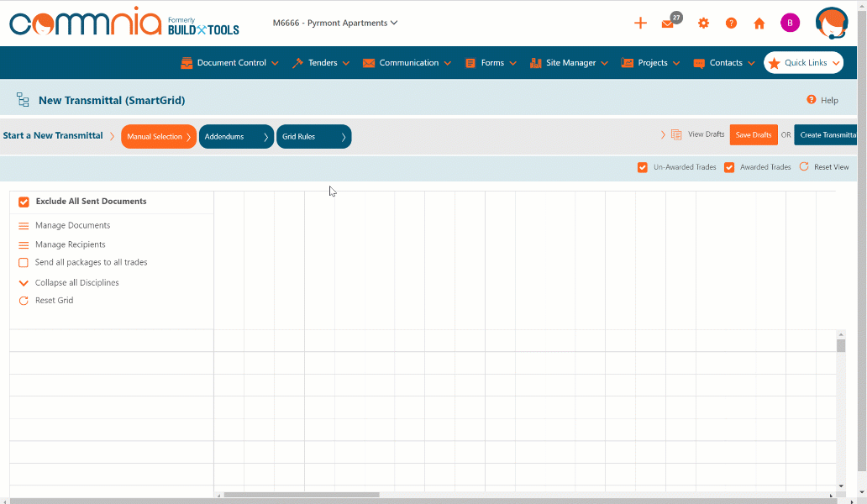Image resolution: width=867 pixels, height=504 pixels.
Task: Click the question mark icon in header
Action: point(731,24)
